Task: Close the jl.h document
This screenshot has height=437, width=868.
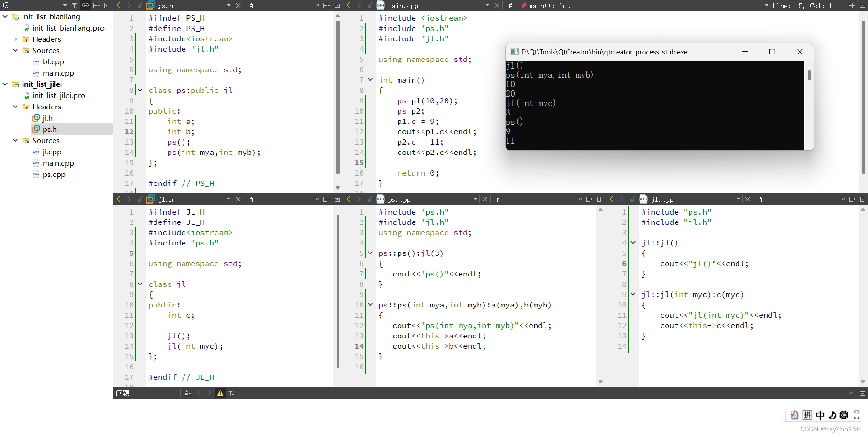Action: [x=238, y=199]
